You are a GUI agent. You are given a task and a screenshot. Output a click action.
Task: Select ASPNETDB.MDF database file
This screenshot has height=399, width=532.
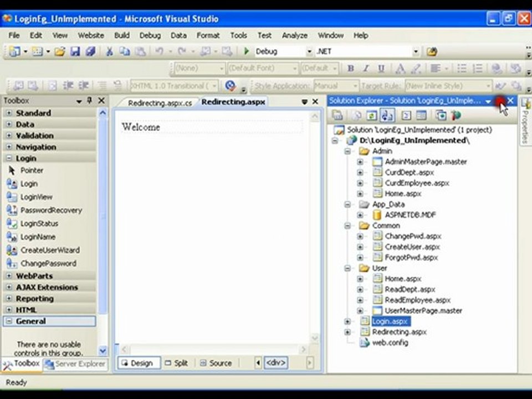tap(410, 215)
